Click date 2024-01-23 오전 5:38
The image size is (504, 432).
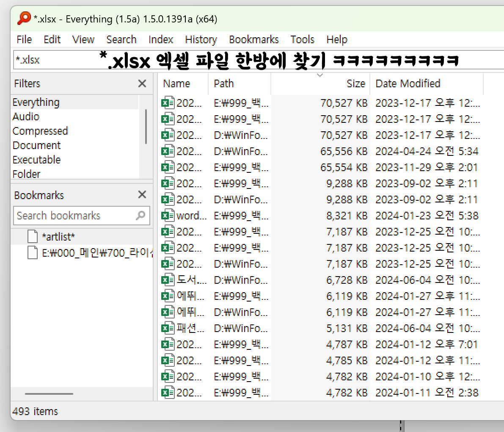point(427,216)
